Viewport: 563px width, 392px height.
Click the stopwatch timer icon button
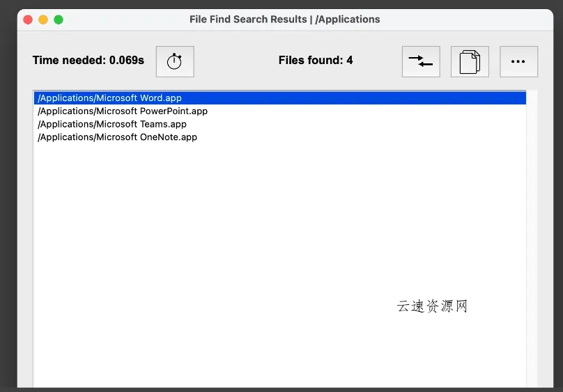tap(175, 61)
